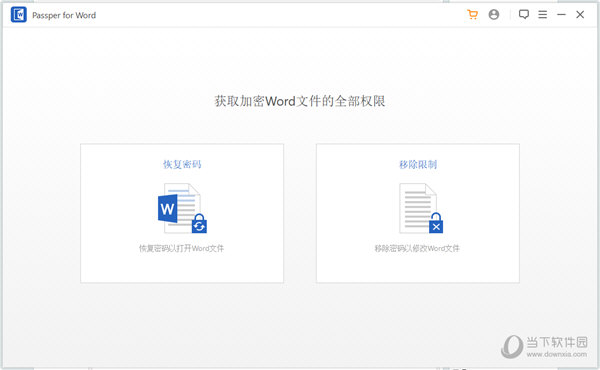600x370 pixels.
Task: Click the Passper for Word title text
Action: click(64, 15)
